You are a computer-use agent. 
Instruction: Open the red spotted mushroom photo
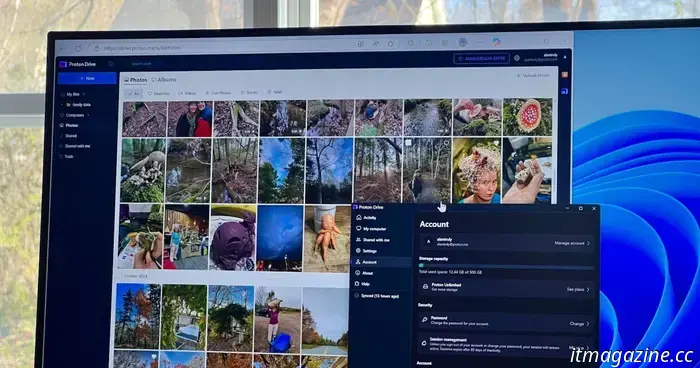tap(527, 117)
